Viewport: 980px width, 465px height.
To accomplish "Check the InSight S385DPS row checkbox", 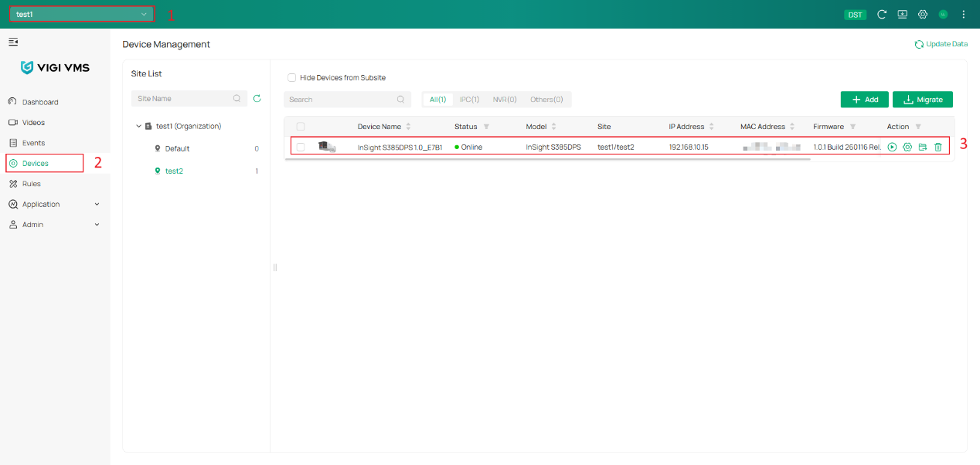I will pyautogui.click(x=301, y=147).
